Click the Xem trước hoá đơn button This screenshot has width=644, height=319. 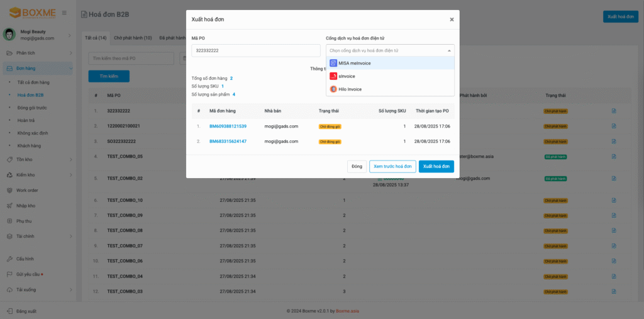coord(392,166)
